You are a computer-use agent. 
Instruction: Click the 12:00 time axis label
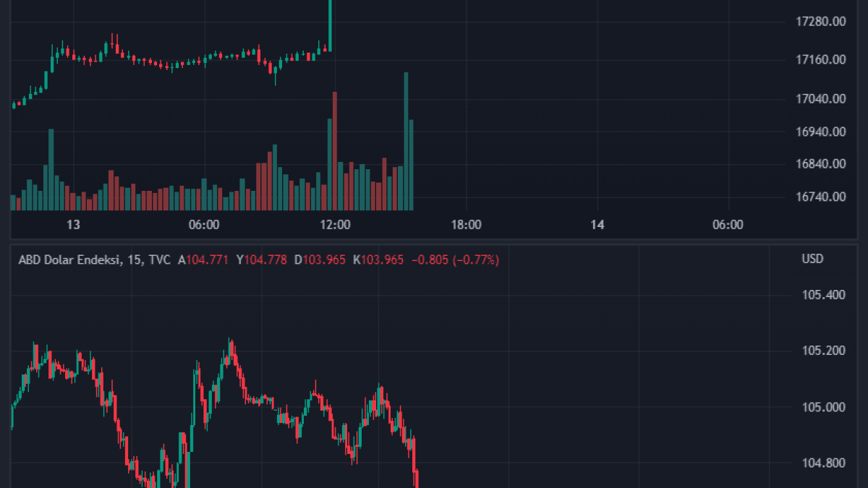click(335, 225)
